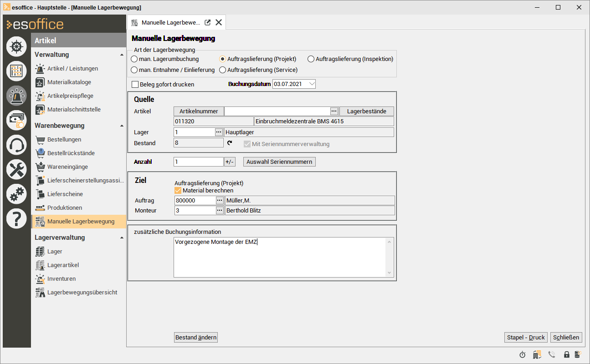Click the icon beside Inventuren

pyautogui.click(x=40, y=279)
